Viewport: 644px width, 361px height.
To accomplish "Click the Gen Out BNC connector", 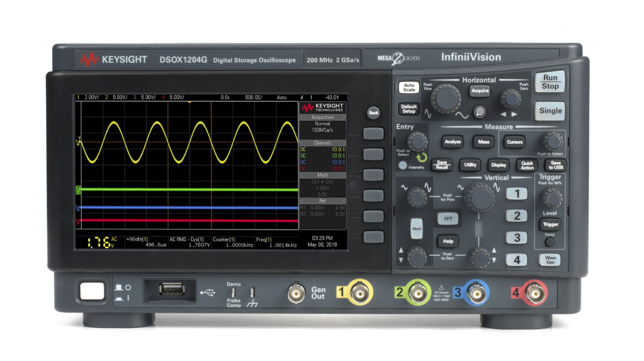I will 296,293.
